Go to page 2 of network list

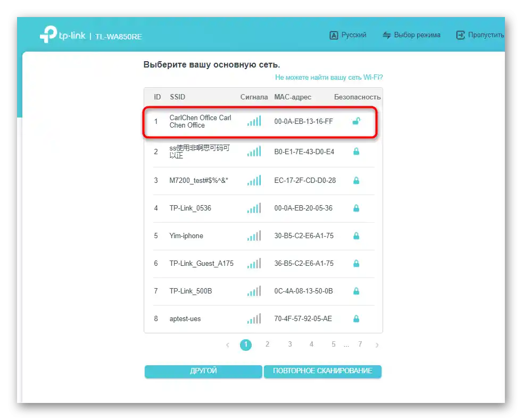267,344
